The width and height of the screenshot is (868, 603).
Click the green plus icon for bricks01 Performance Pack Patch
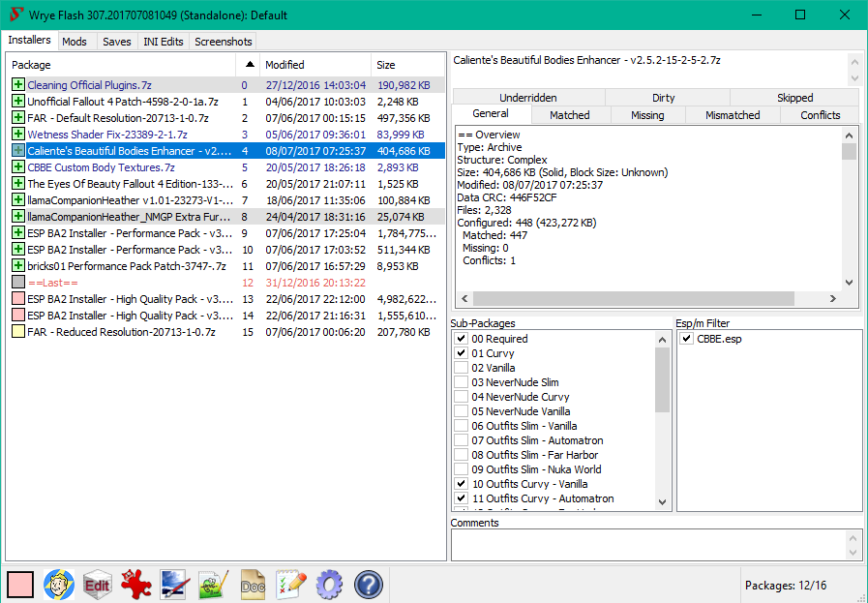point(18,266)
